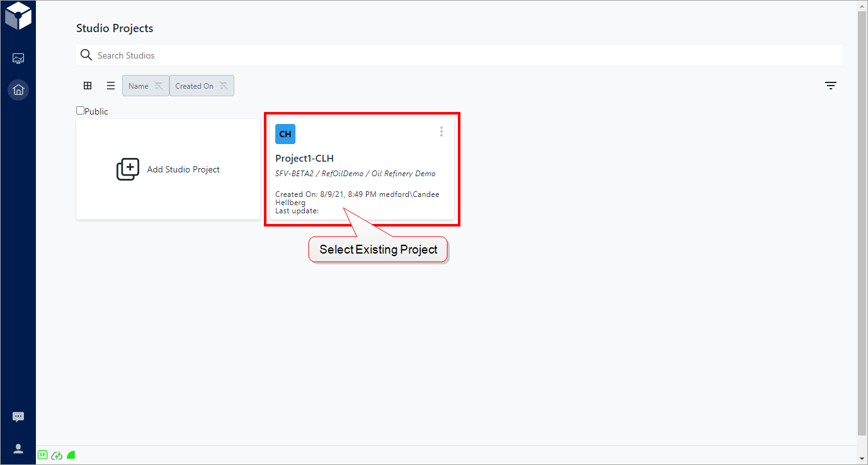The image size is (868, 465).
Task: Click the green signal indicator icon
Action: tap(71, 455)
